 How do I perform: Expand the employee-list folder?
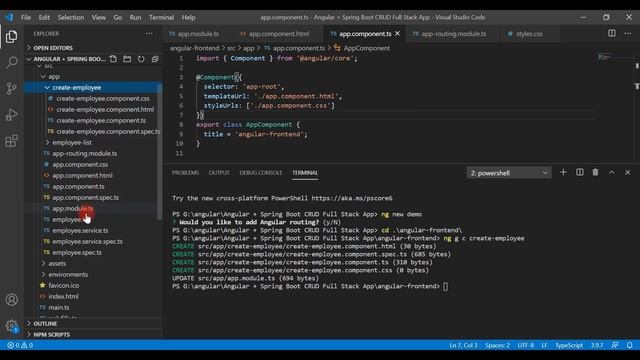72,142
